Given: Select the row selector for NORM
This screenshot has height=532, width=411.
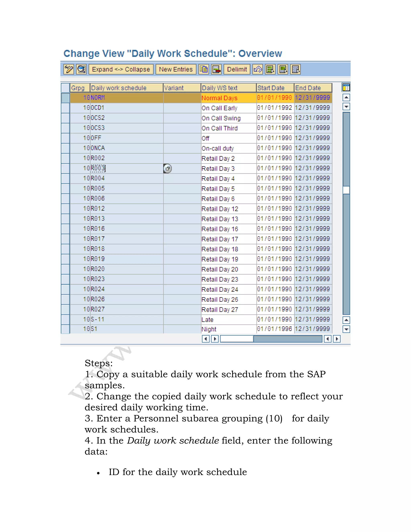Looking at the screenshot, I should (65, 98).
